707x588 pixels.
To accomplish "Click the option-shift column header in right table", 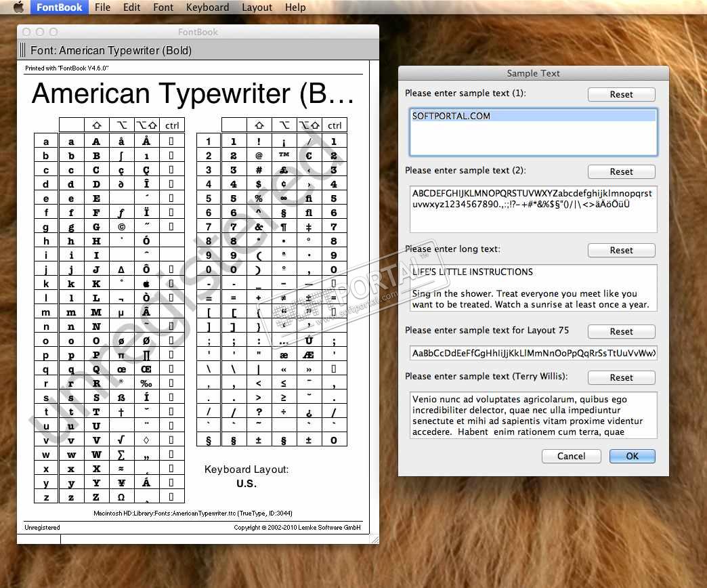I will 309,125.
